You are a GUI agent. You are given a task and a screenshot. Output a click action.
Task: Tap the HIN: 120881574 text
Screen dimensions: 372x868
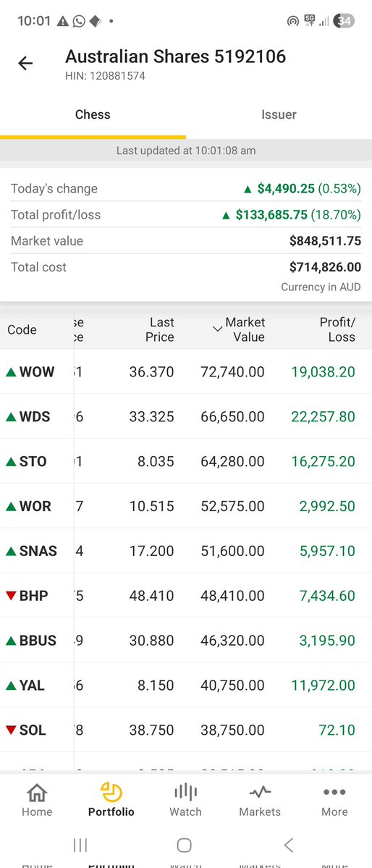(x=105, y=76)
